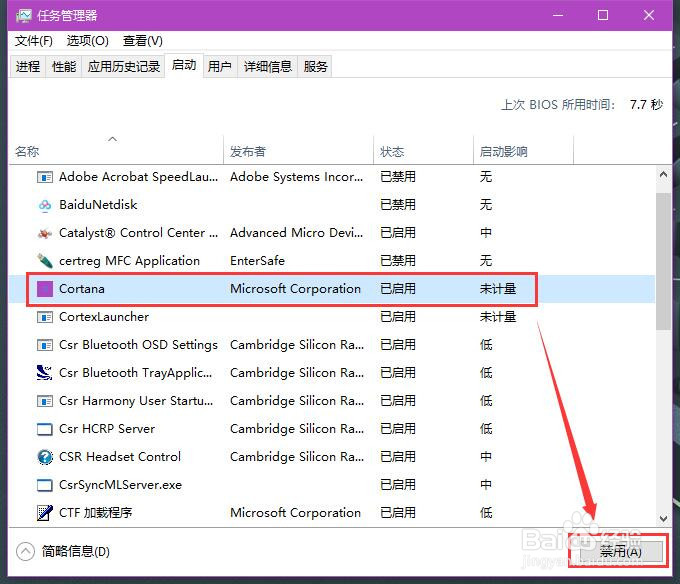Click Cortana's 未计量 startup impact cell

pyautogui.click(x=498, y=289)
